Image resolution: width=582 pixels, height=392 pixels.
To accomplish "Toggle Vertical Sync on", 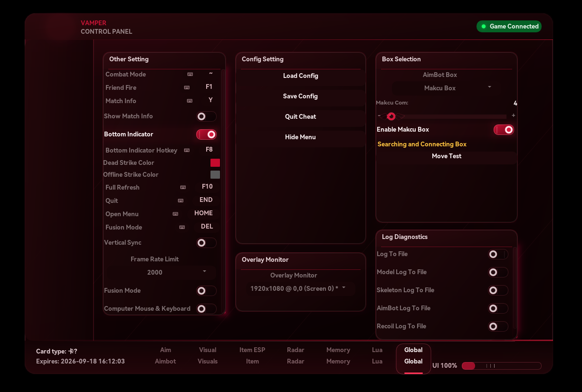I will [x=206, y=243].
